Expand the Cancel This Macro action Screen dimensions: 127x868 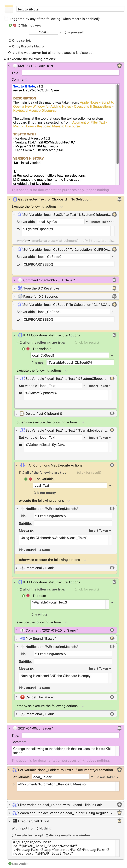[17, 697]
